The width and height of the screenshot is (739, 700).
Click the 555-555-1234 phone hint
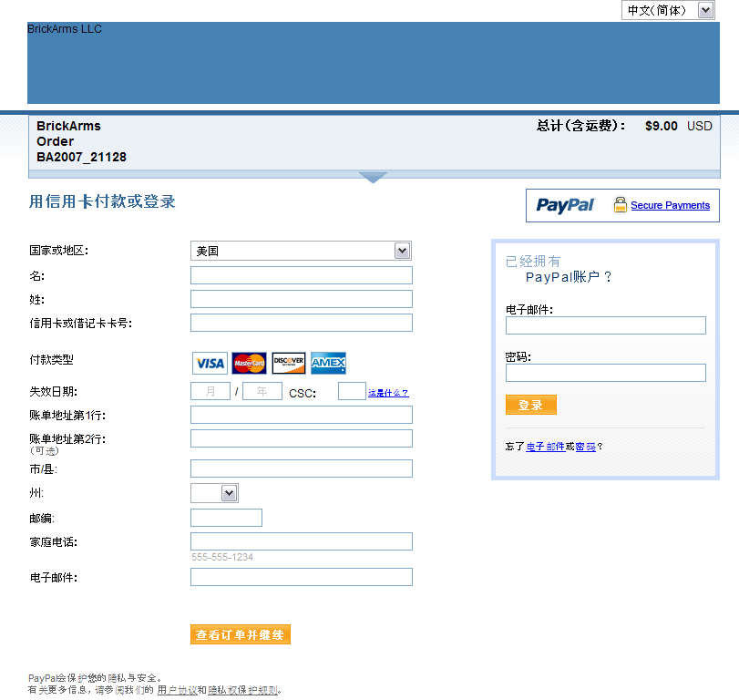(x=222, y=557)
